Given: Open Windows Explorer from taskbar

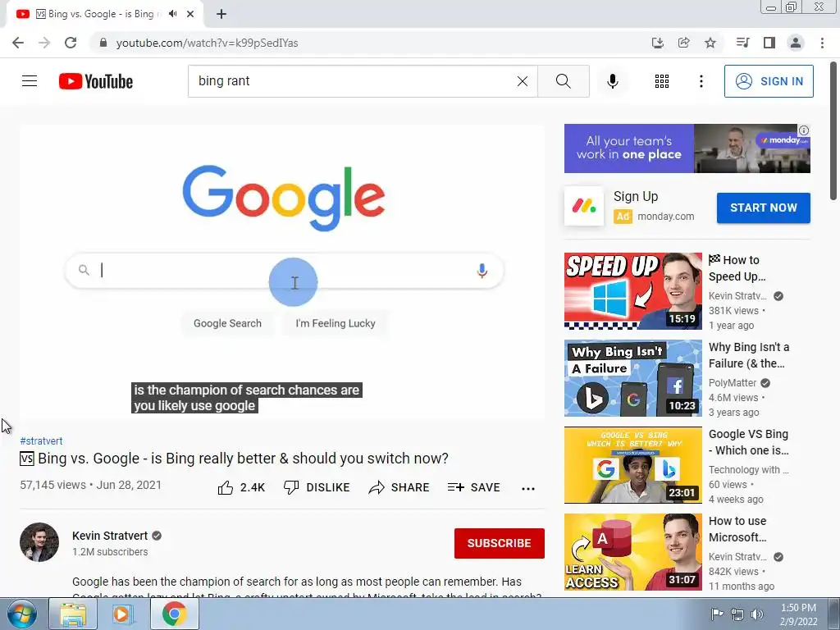Looking at the screenshot, I should (73, 614).
